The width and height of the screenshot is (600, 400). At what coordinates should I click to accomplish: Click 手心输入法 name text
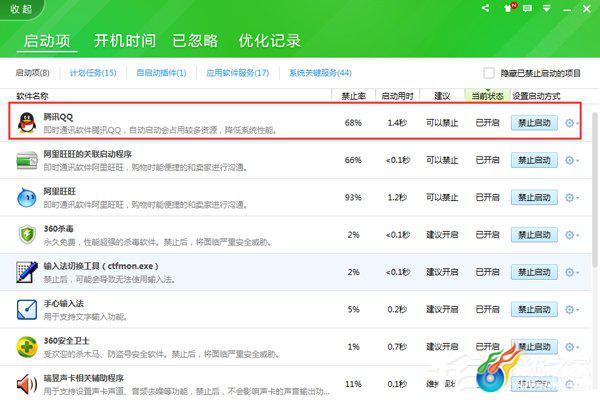[x=64, y=303]
